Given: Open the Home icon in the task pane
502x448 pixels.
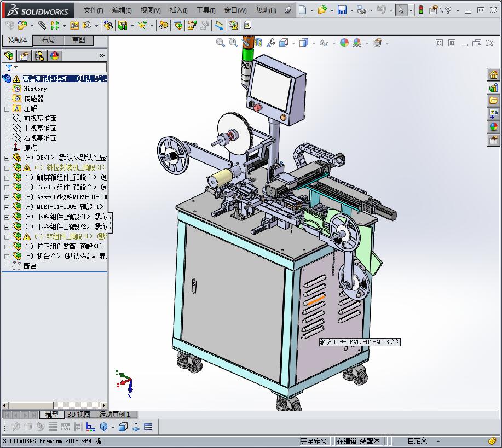Looking at the screenshot, I should tap(494, 75).
